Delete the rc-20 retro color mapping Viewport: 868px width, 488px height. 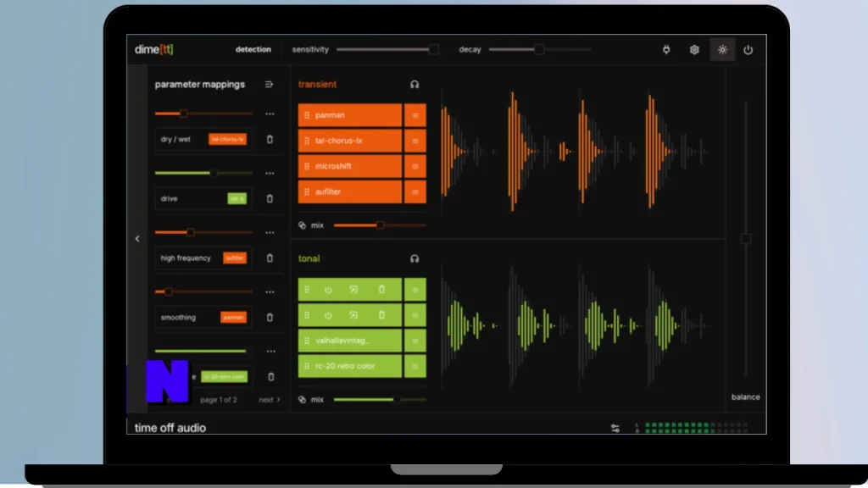[x=270, y=377]
